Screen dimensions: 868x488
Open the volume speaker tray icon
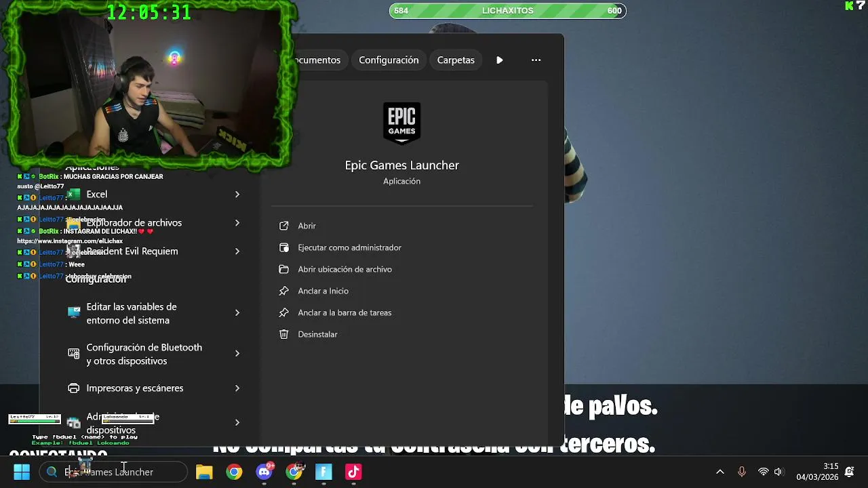point(778,472)
